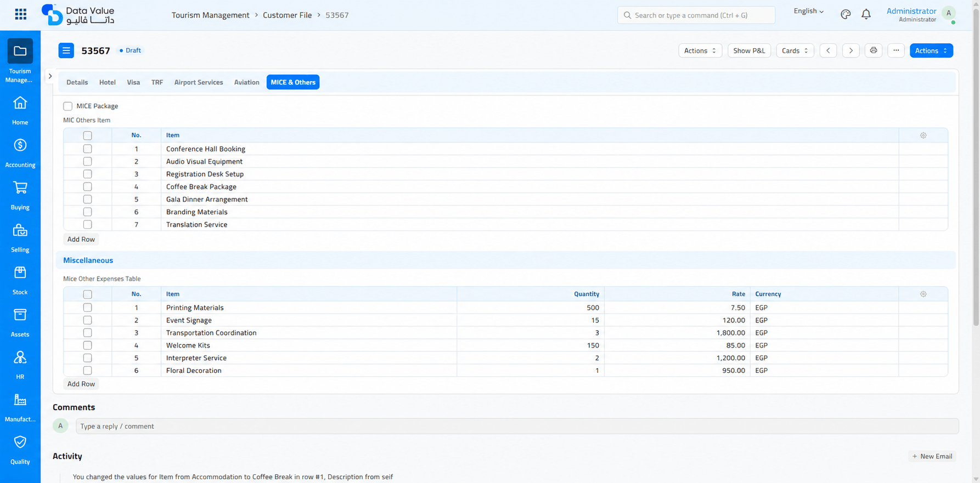Click the Welcome Kits item cell

click(x=308, y=345)
